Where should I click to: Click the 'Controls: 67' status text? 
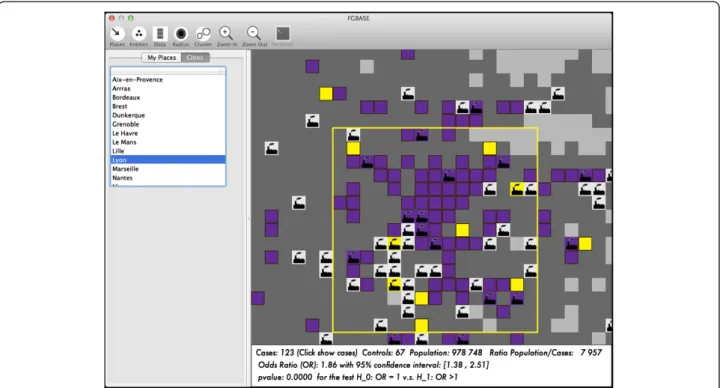click(383, 353)
